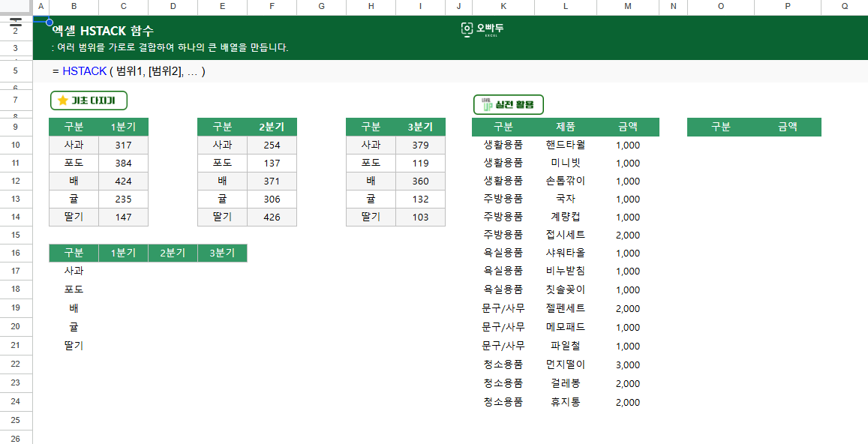The width and height of the screenshot is (868, 444).
Task: Select the 칫솔꽂이 product cell
Action: point(565,289)
